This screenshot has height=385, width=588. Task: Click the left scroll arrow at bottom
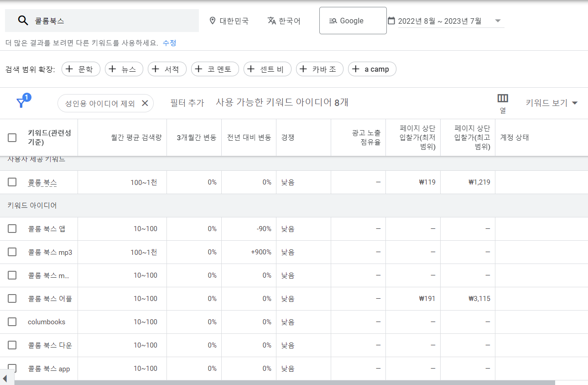[x=5, y=379]
